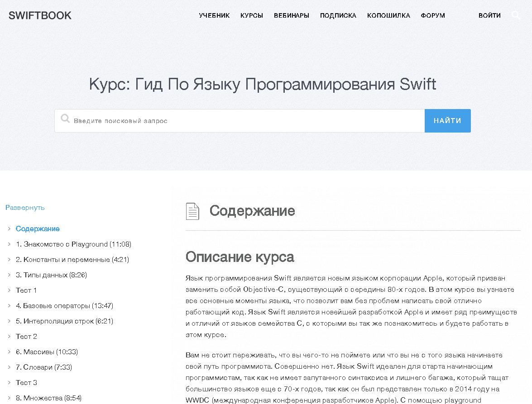Click the search magnifier icon in header
532x404 pixels.
coord(515,15)
